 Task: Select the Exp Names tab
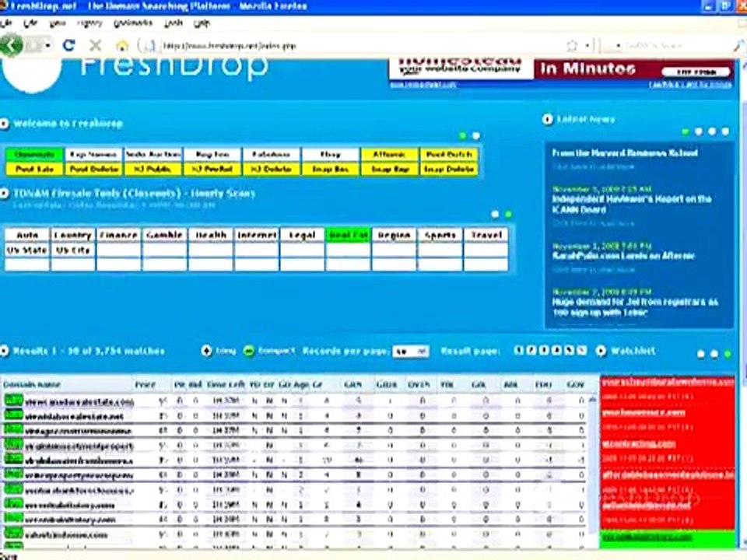(x=93, y=154)
